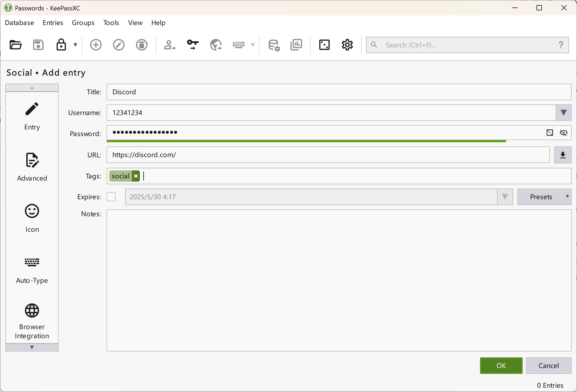Open the Help menu
The width and height of the screenshot is (577, 392).
click(x=158, y=23)
